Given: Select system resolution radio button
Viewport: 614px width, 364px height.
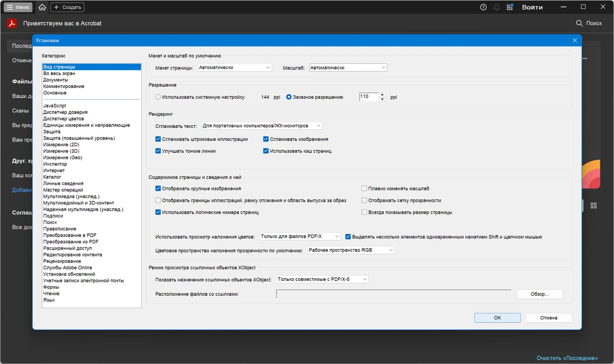Looking at the screenshot, I should [x=158, y=97].
